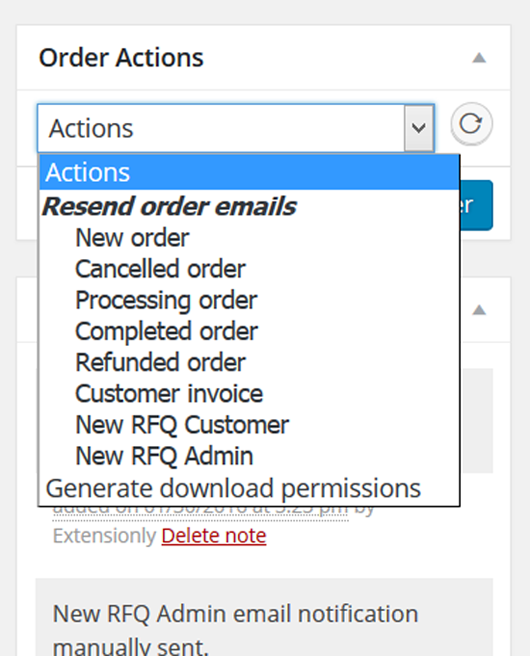Choose Cancelled order email option
Screen dimensions: 530x656
pos(160,269)
